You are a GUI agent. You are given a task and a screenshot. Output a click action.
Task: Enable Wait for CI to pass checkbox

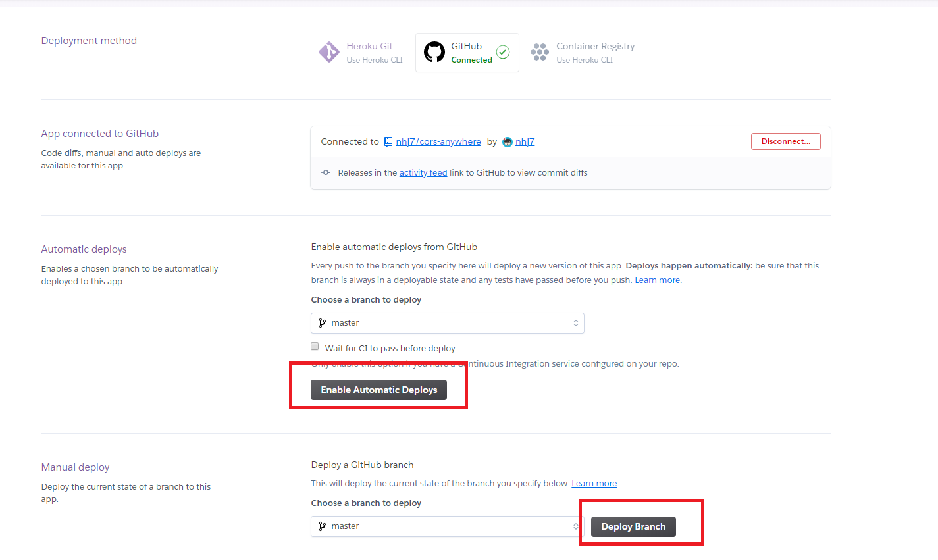point(315,347)
